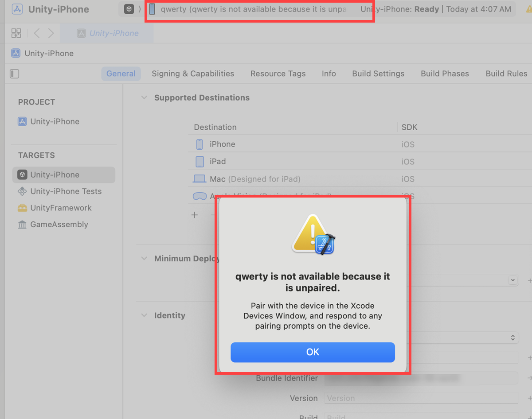Open the Build Rules tab

point(506,74)
